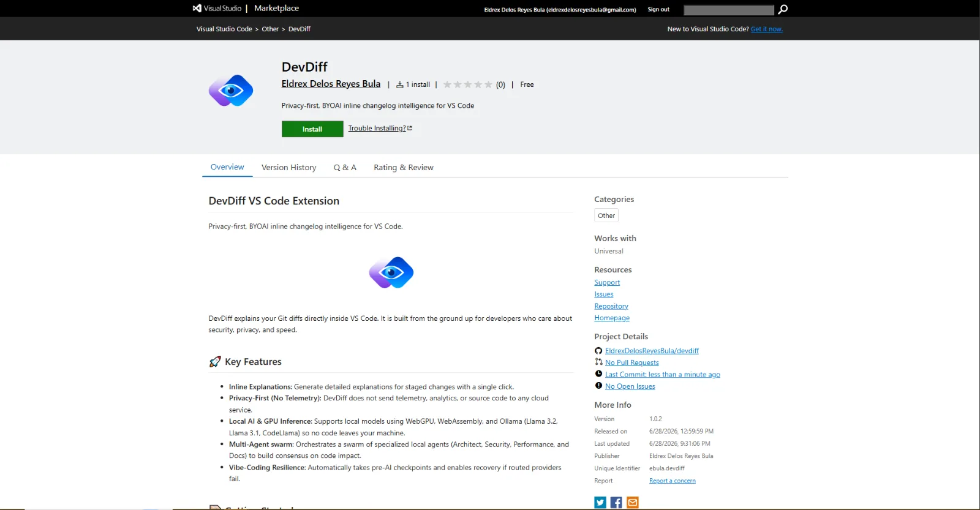Click the open issues alert icon
Screen dimensions: 980x510
(598, 386)
